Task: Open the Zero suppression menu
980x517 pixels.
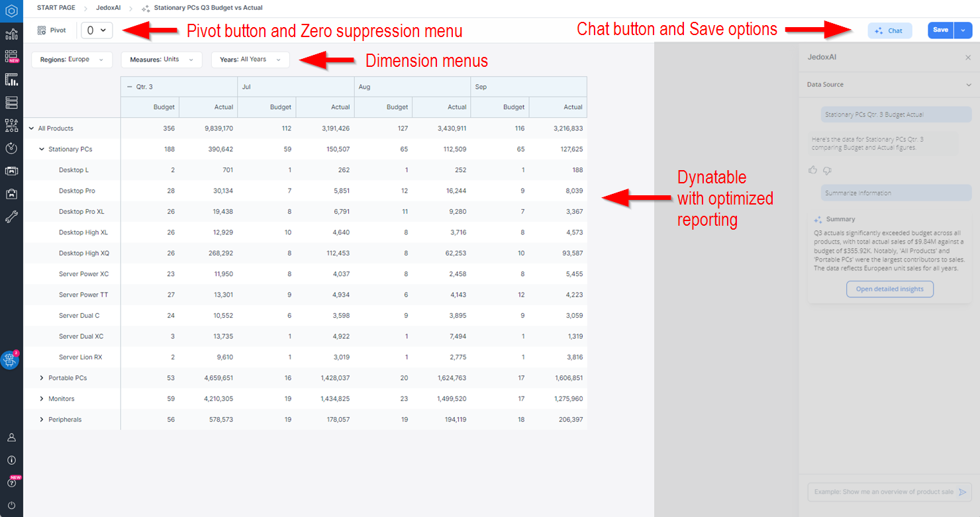Action: (97, 30)
